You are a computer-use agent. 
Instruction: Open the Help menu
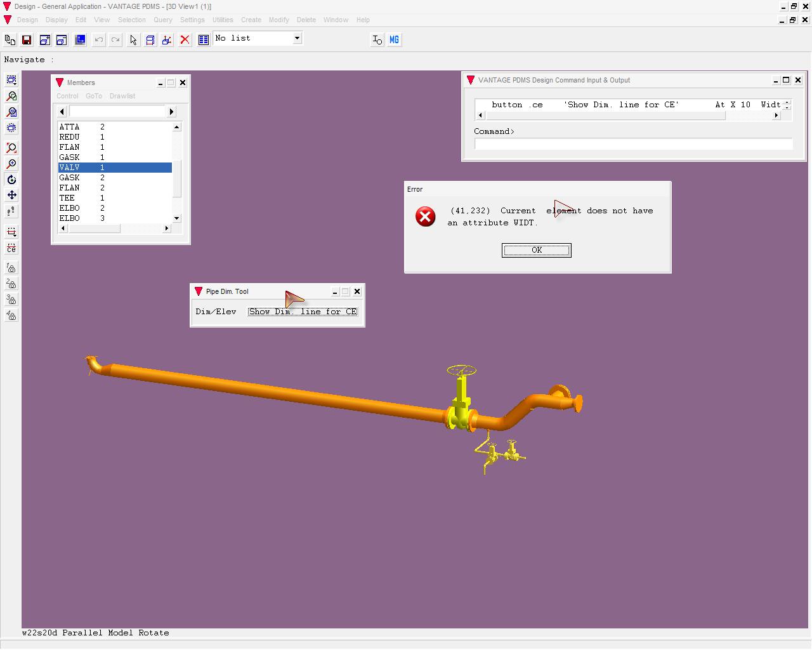363,20
